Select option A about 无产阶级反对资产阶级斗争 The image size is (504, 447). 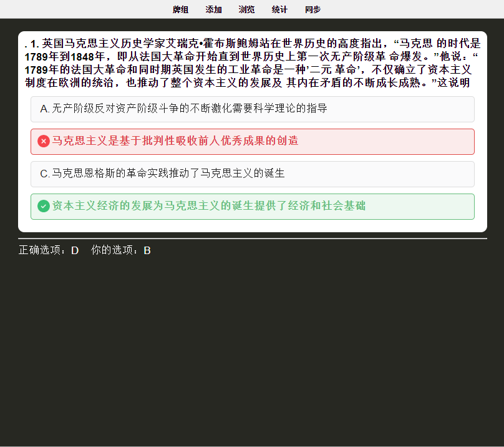(253, 109)
